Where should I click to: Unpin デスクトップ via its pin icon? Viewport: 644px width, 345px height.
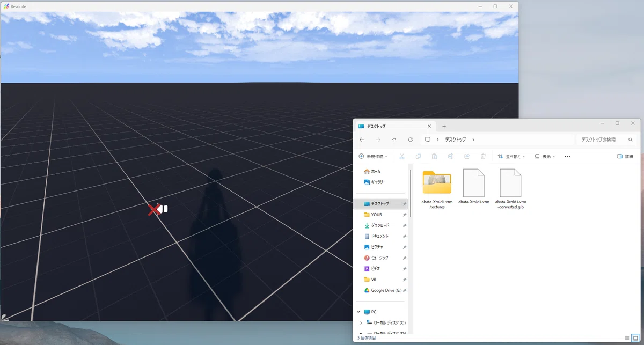404,204
